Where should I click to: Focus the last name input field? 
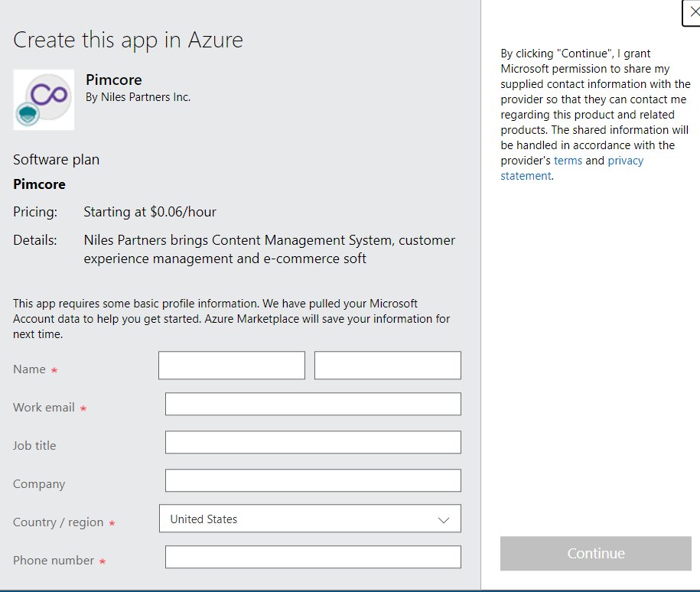387,366
